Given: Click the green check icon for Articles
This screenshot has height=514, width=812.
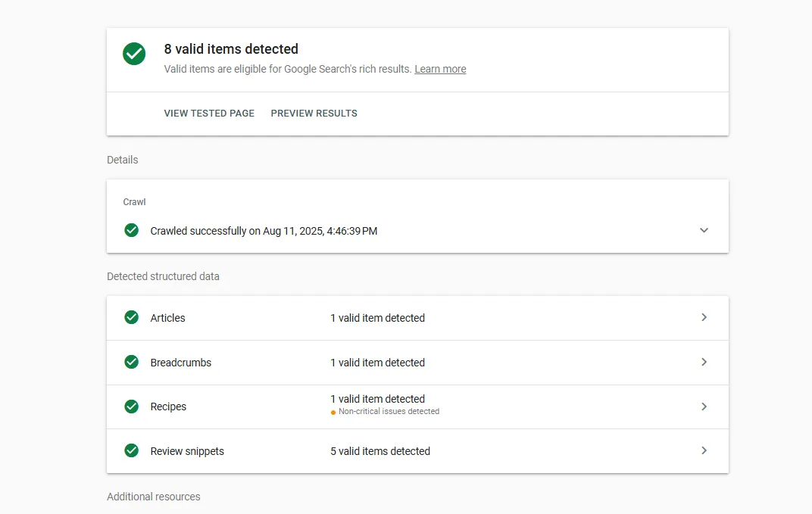Looking at the screenshot, I should [x=132, y=317].
